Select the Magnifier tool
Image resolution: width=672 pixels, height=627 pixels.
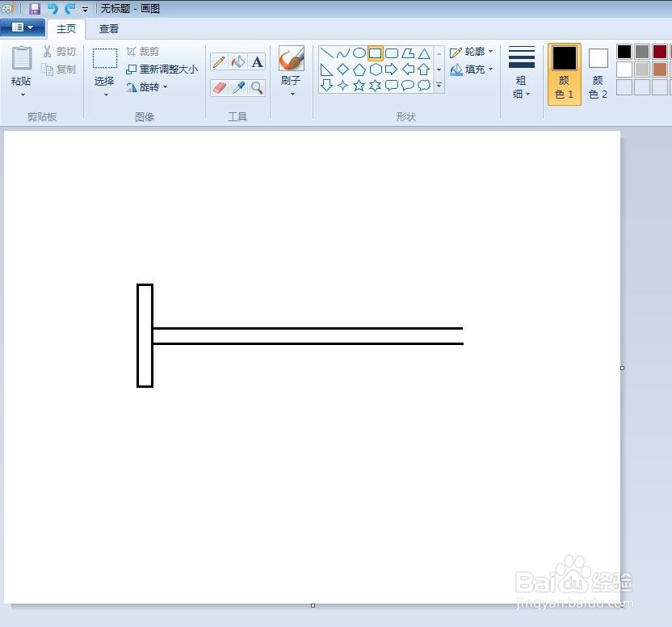pos(257,88)
